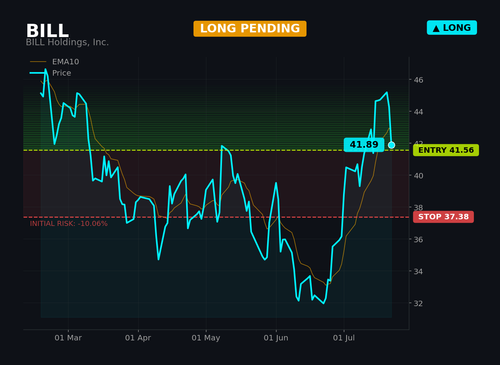The image size is (500, 365).
Task: Select the BILL Holdings, Inc. subtitle
Action: 67,42
